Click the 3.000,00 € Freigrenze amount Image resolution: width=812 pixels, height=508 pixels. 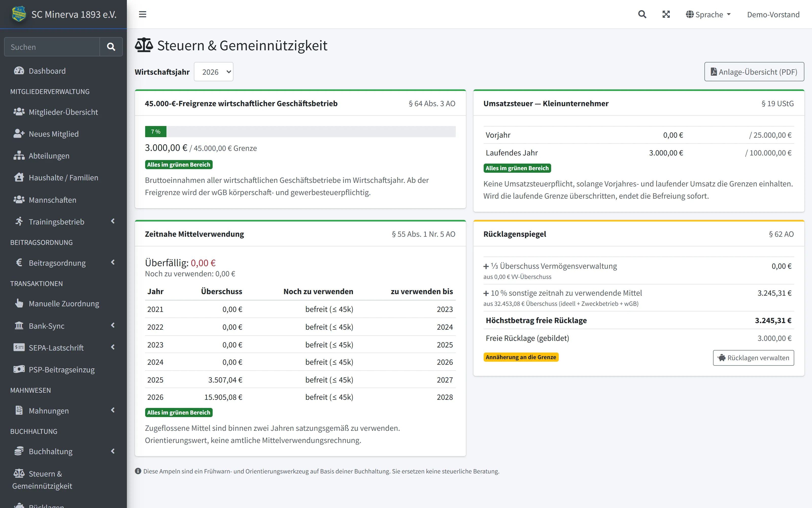(166, 148)
